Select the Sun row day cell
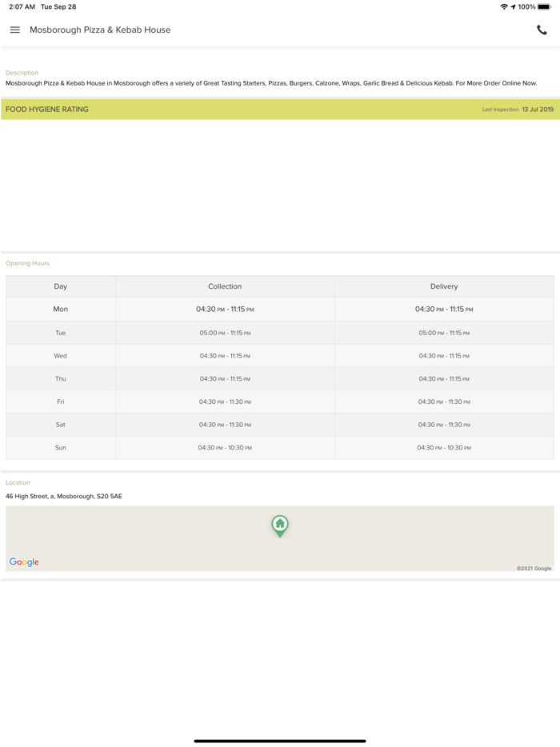This screenshot has height=747, width=560. 61,447
